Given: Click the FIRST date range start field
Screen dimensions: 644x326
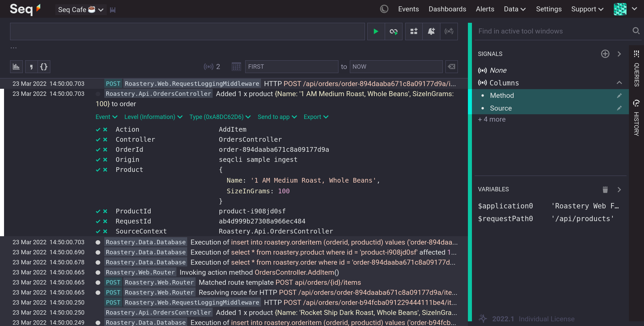Looking at the screenshot, I should point(291,67).
